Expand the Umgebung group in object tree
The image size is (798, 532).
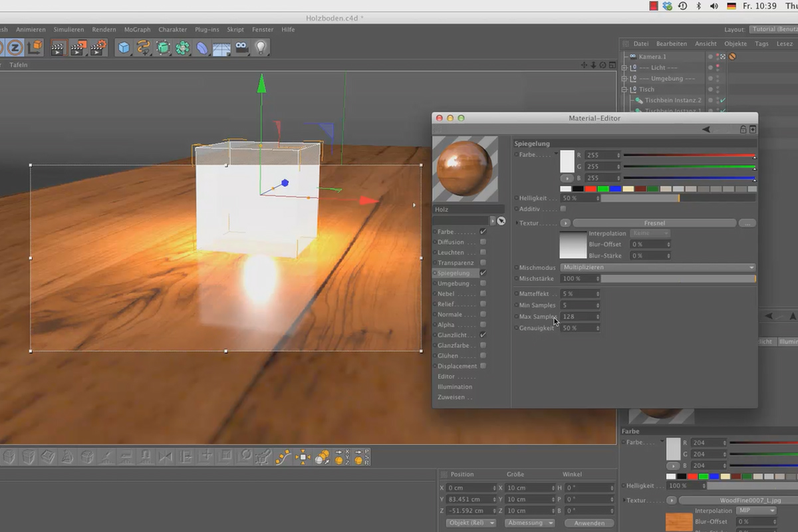(624, 78)
